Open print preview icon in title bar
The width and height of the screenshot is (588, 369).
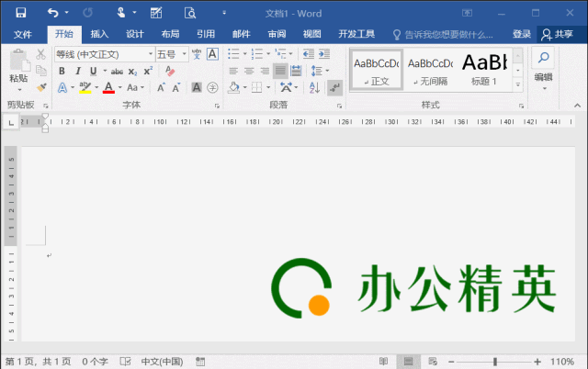(190, 13)
